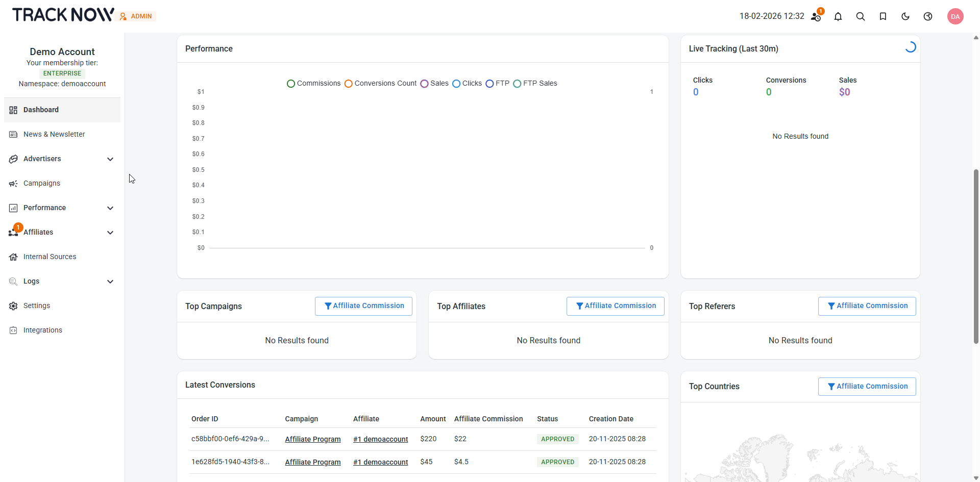The image size is (980, 482).
Task: Click Affiliate Commission filter in Top Campaigns
Action: 363,306
